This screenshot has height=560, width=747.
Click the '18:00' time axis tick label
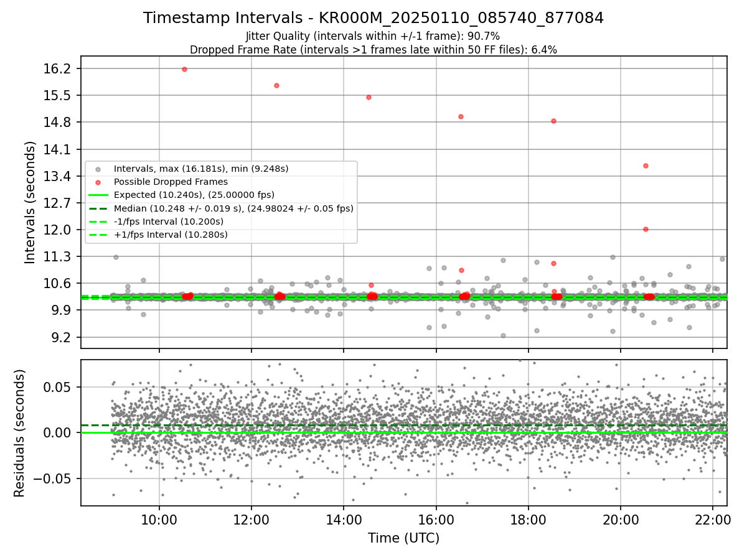[529, 520]
